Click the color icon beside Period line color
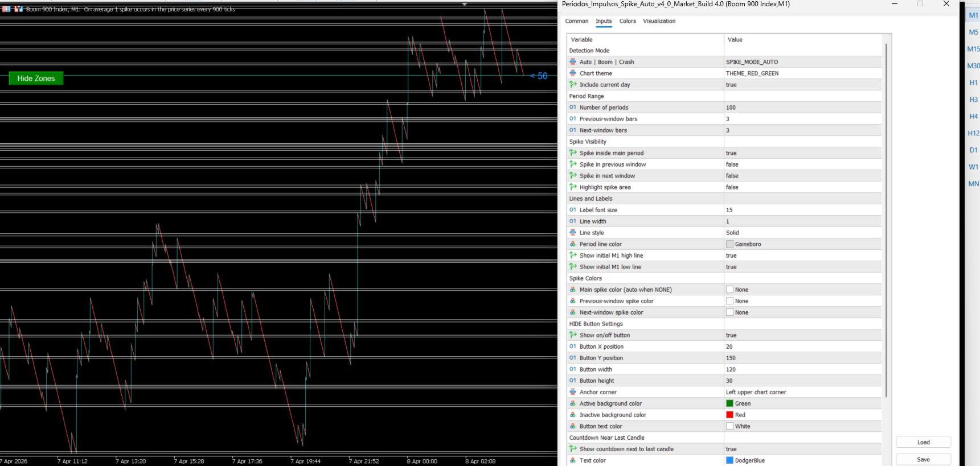This screenshot has height=466, width=980. (573, 244)
